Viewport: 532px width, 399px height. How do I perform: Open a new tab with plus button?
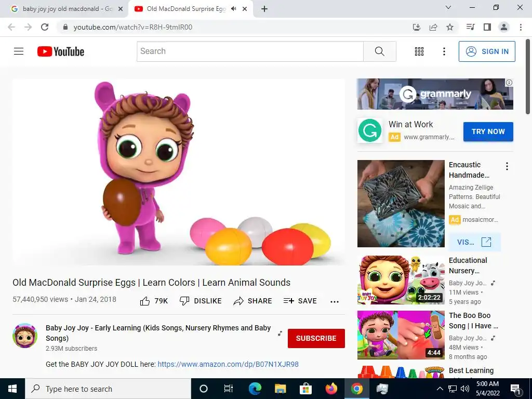point(264,9)
